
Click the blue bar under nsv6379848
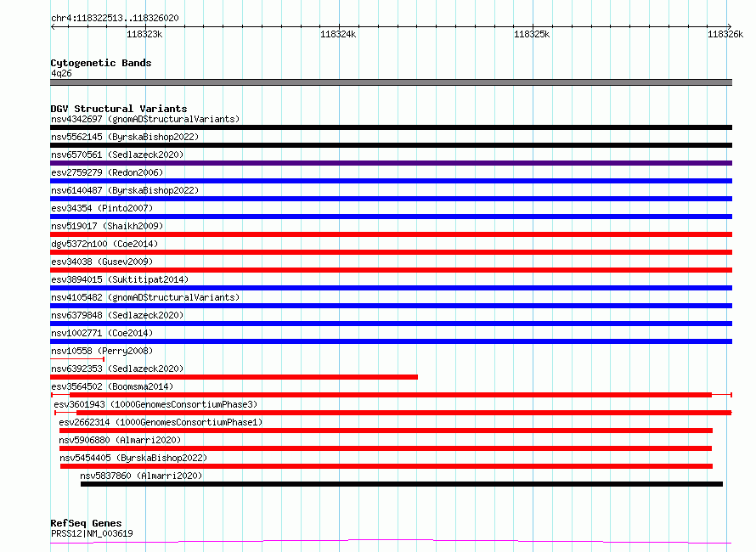coord(391,324)
